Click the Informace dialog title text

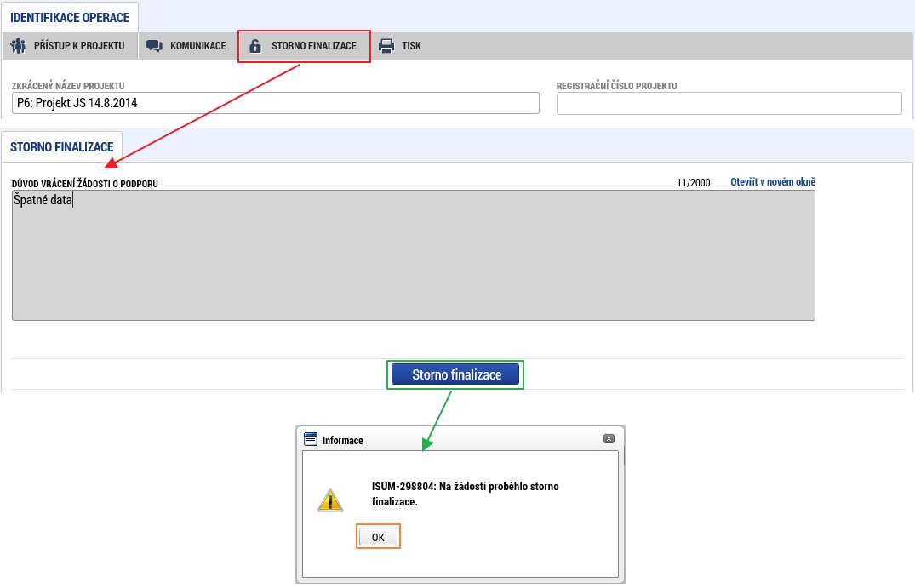[x=342, y=441]
